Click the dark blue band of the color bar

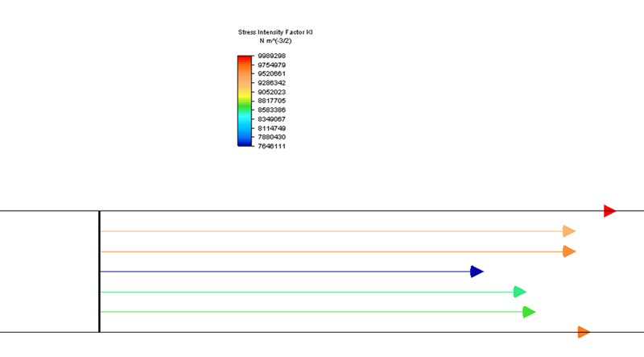[245, 141]
